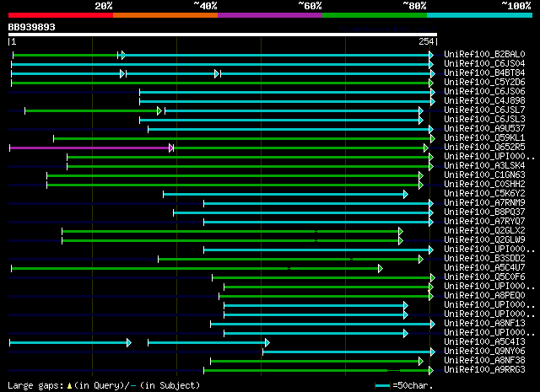The height and width of the screenshot is (392, 540).
Task: Click the red 20% identity legend segment
Action: click(61, 15)
